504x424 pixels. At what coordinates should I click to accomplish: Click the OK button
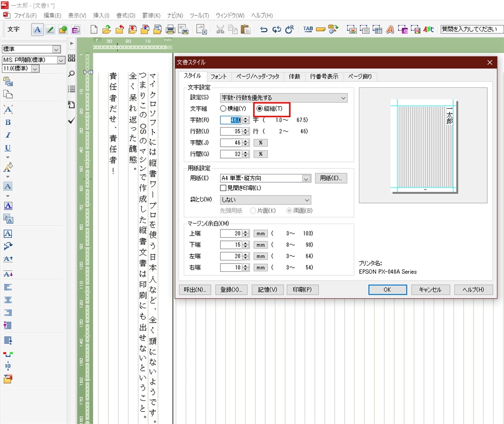click(x=387, y=290)
